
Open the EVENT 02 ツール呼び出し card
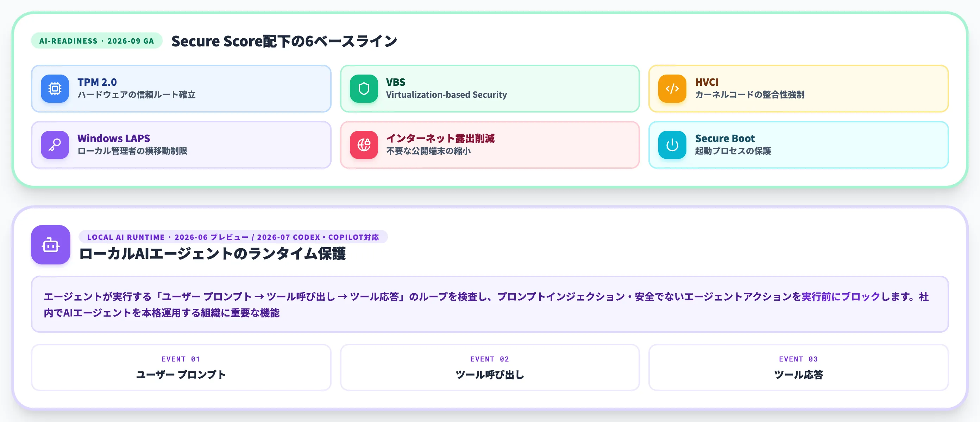coord(490,367)
